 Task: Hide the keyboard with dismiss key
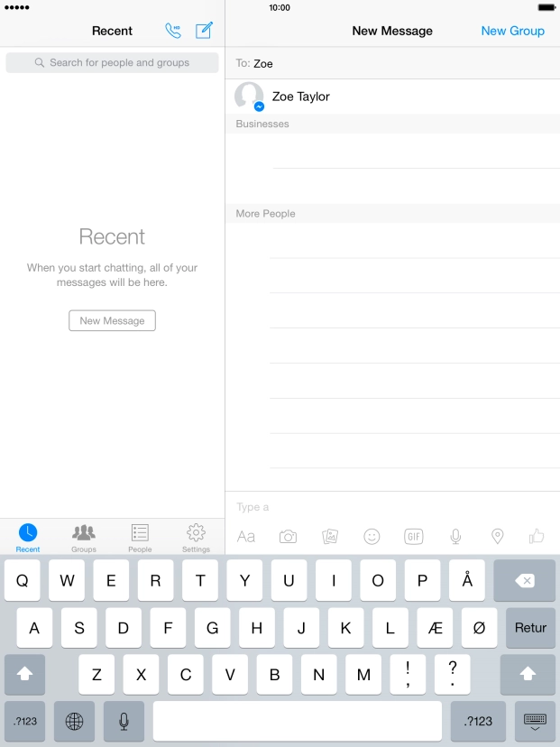535,721
